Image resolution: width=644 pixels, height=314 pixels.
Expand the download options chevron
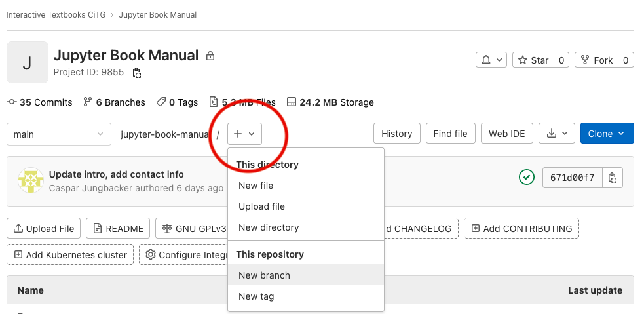point(565,134)
